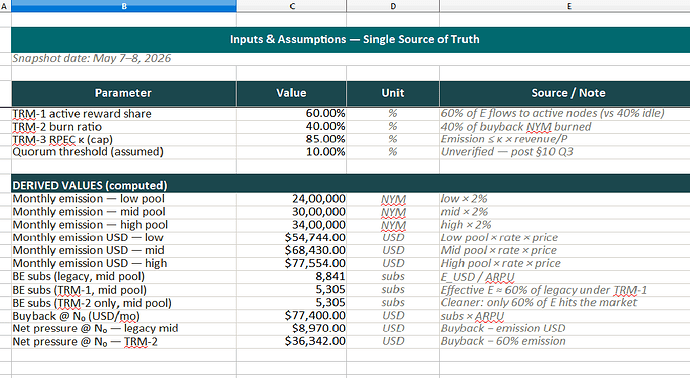
Task: Click 'BE subs (TRM-1, mid pool)' cell
Action: 124,290
